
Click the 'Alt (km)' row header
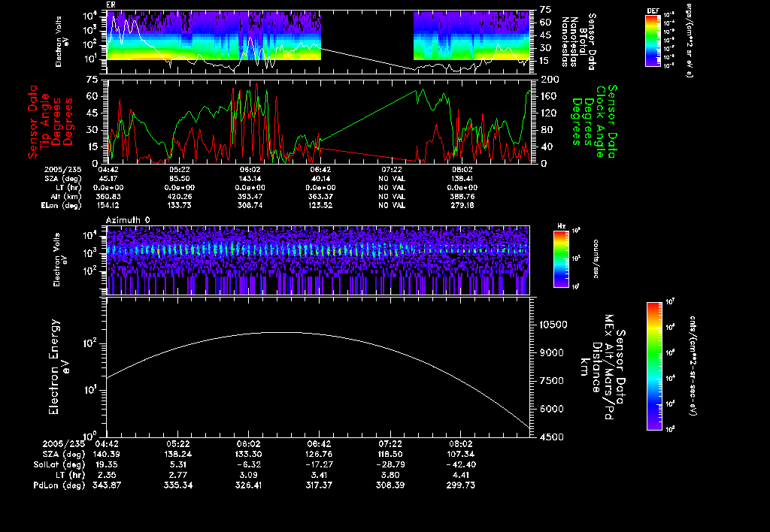coord(68,196)
